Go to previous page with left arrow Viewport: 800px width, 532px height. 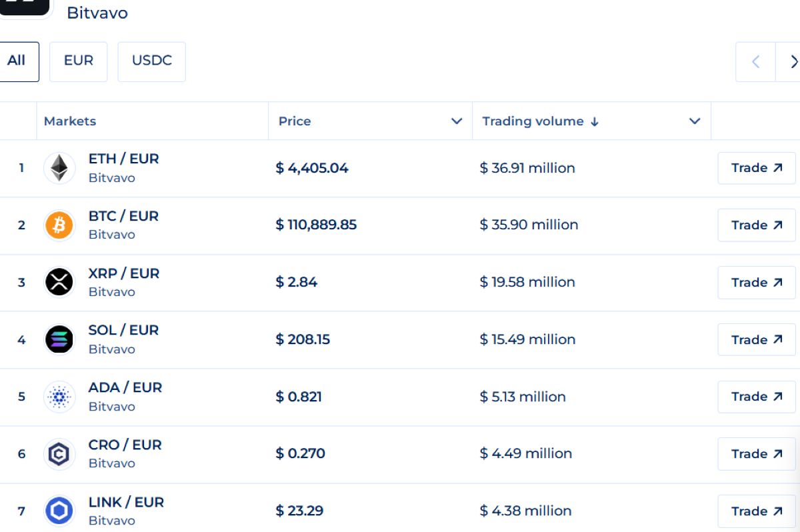click(x=755, y=62)
